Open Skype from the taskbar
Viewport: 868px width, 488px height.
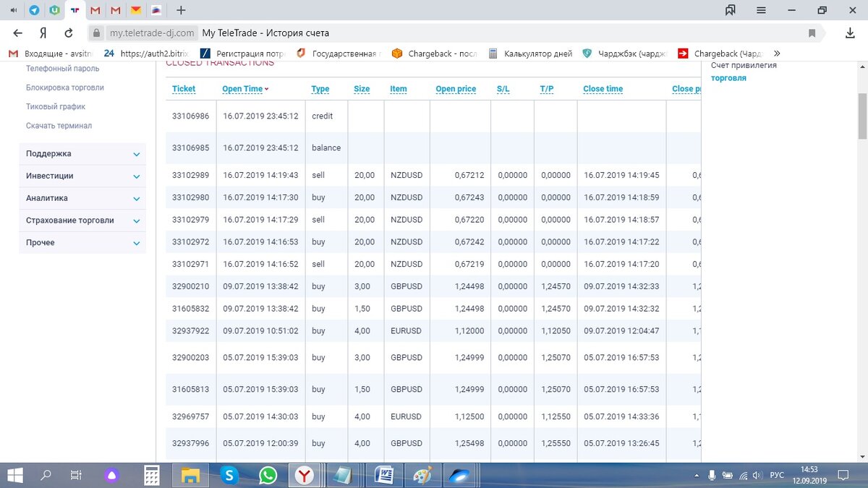229,475
